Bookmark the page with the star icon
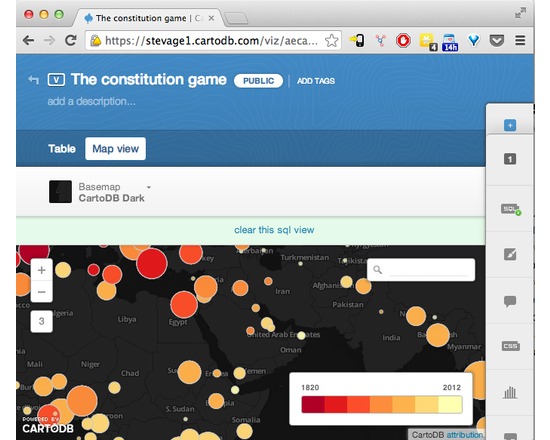 coord(331,41)
